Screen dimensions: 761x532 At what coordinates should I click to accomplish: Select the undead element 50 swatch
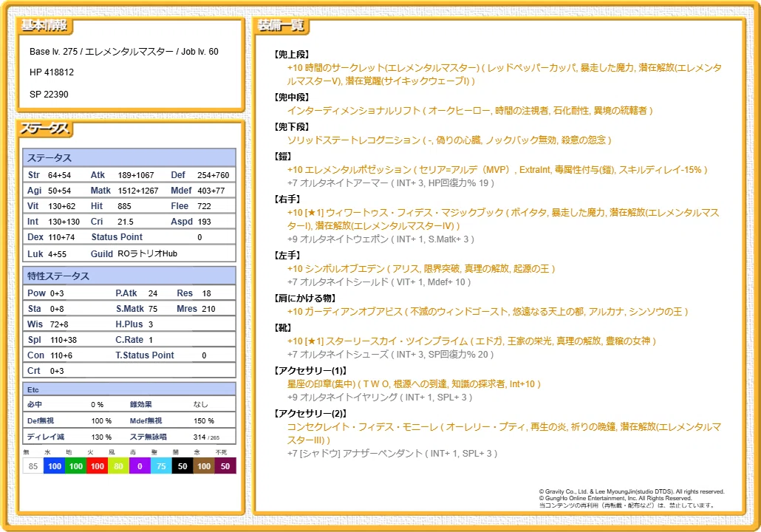click(225, 466)
